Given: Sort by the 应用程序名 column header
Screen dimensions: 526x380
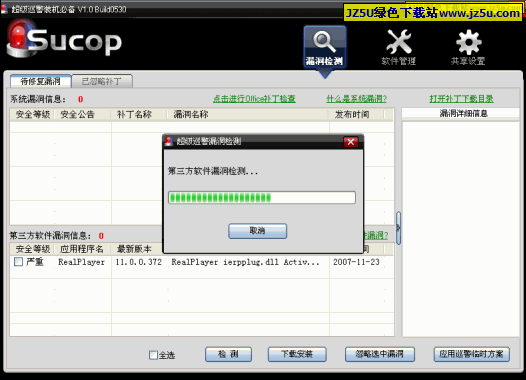Looking at the screenshot, I should click(83, 249).
